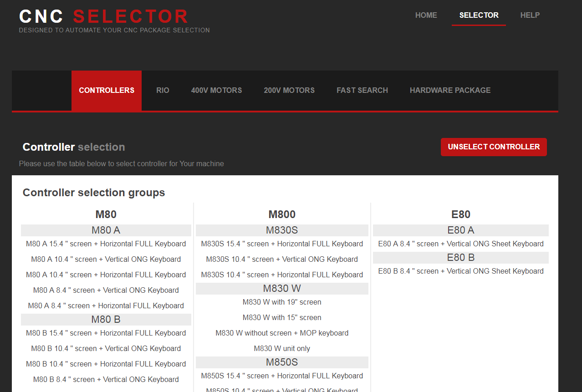Click the M80 group column heading
This screenshot has height=392, width=582.
click(106, 214)
